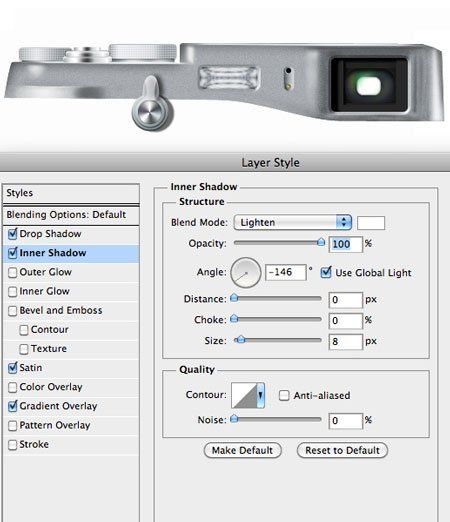The width and height of the screenshot is (450, 522).
Task: Tick the Bevel and Emboss checkbox
Action: tap(12, 311)
